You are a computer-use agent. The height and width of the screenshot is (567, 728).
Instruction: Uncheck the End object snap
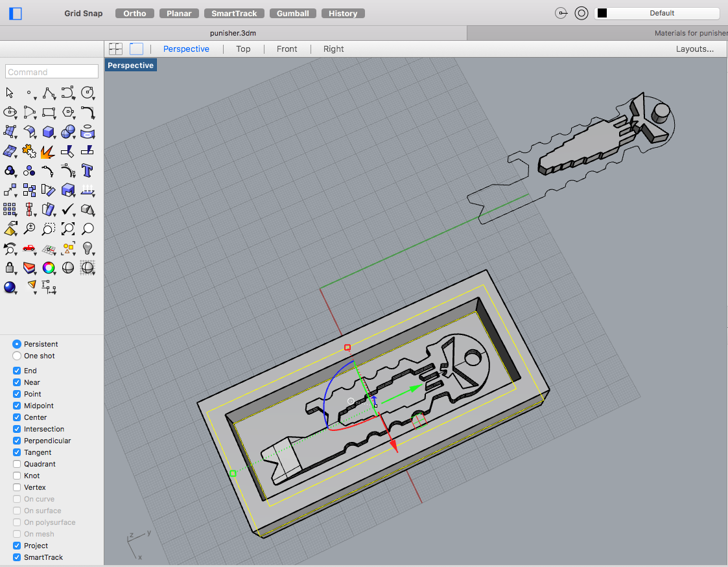click(17, 370)
